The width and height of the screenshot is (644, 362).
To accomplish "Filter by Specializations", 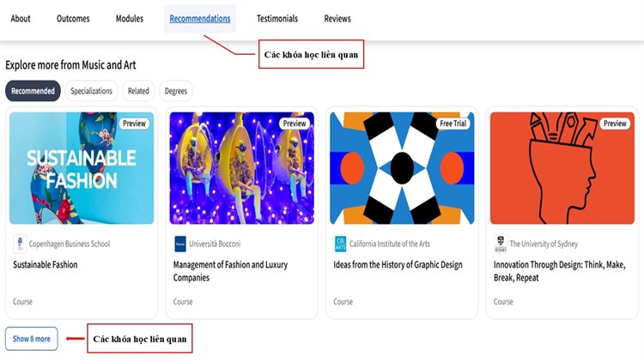I will 91,91.
